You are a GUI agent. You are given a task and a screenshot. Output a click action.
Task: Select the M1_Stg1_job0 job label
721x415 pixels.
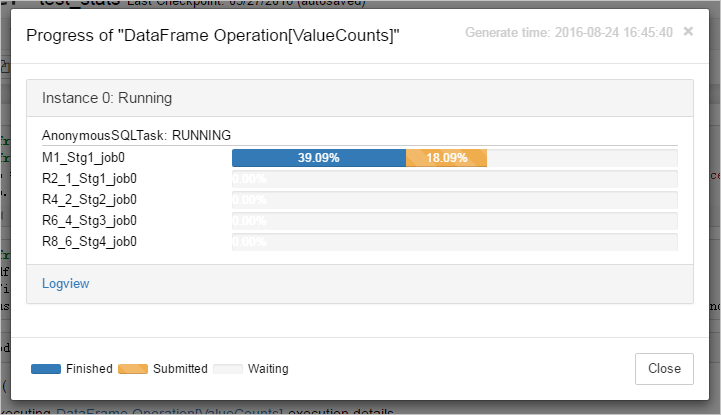coord(83,158)
